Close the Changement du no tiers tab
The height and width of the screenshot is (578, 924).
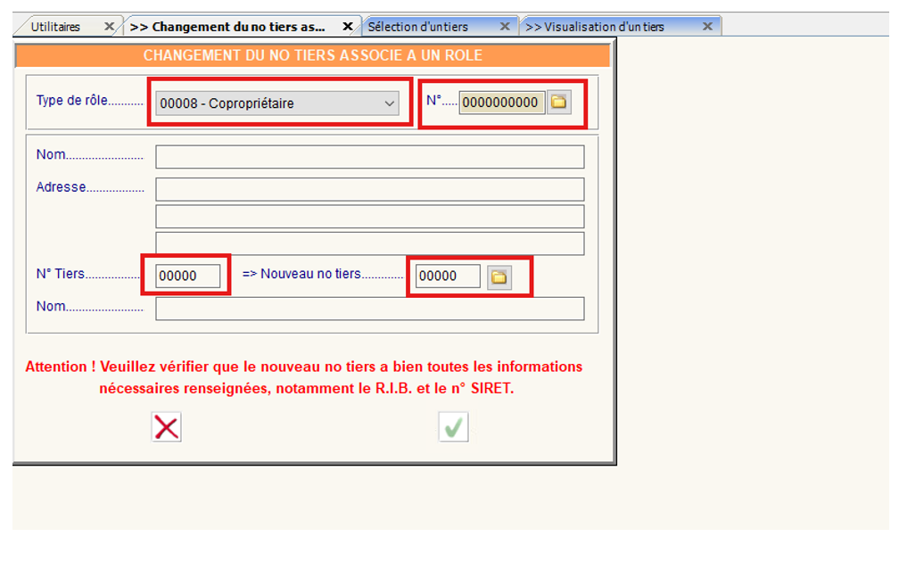coord(348,27)
